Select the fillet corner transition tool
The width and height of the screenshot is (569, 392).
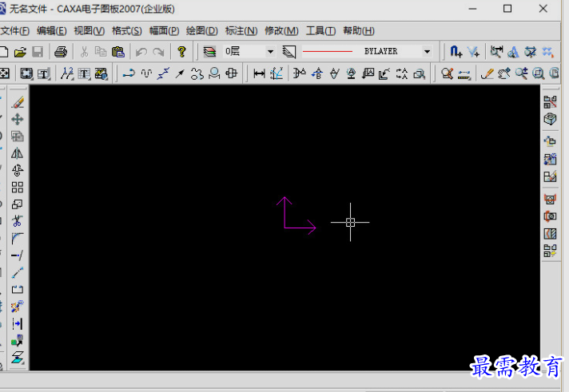18,238
